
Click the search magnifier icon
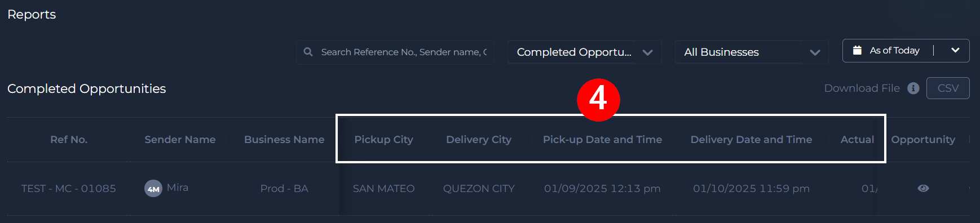click(308, 52)
